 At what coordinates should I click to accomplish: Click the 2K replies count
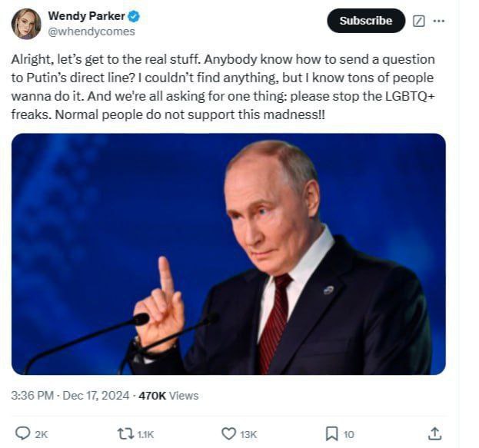click(42, 434)
